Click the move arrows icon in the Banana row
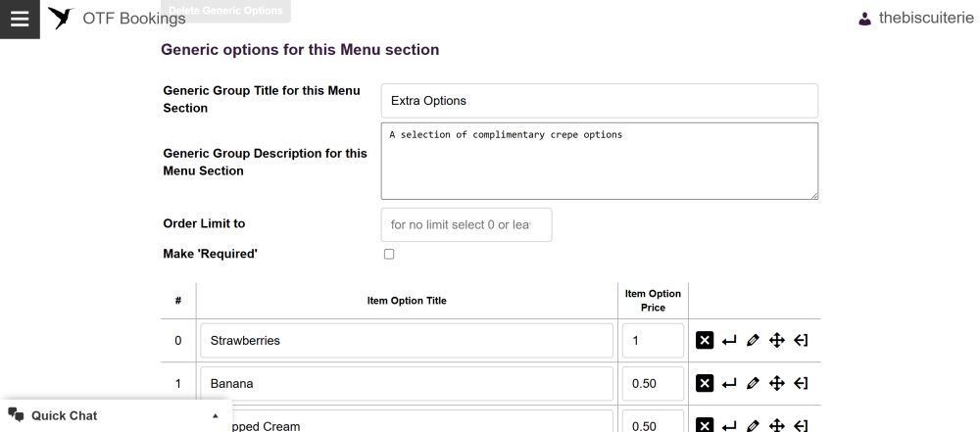980x432 pixels. pyautogui.click(x=776, y=383)
